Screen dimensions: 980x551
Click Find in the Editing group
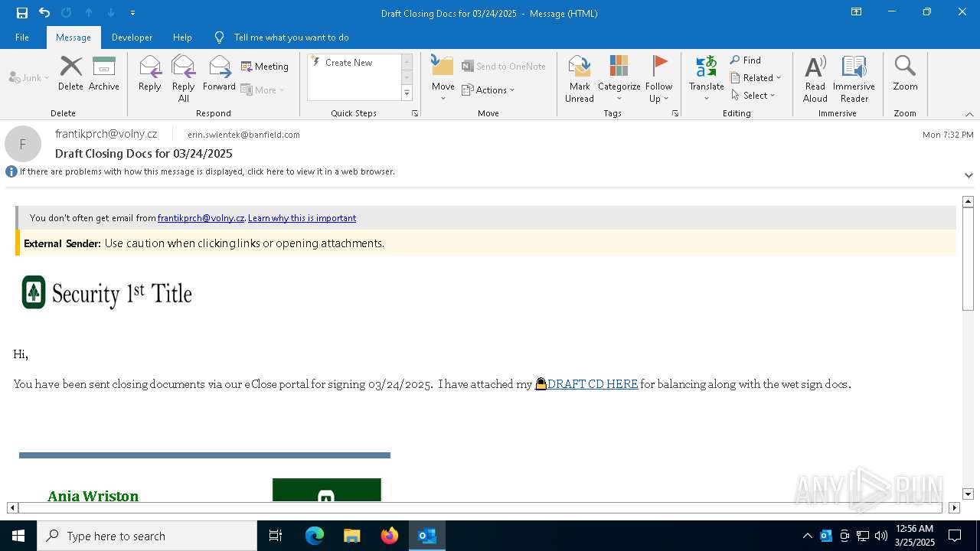pyautogui.click(x=746, y=60)
